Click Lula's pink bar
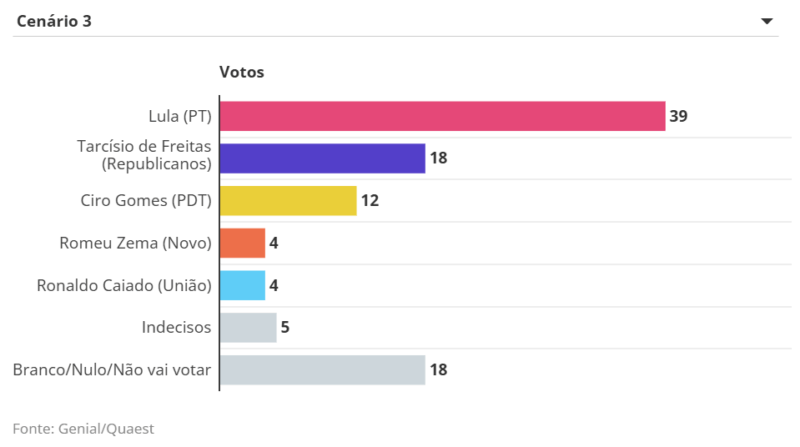The image size is (800, 447). pos(442,116)
